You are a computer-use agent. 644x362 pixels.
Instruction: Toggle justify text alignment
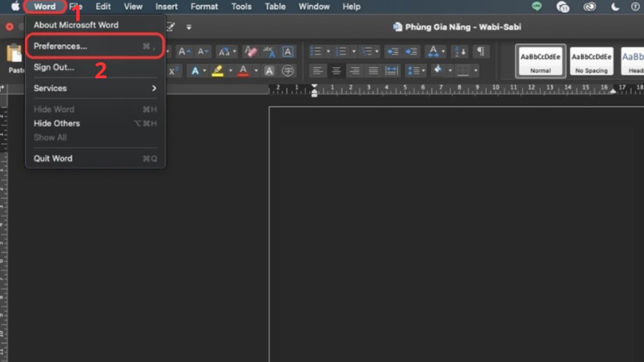[374, 71]
